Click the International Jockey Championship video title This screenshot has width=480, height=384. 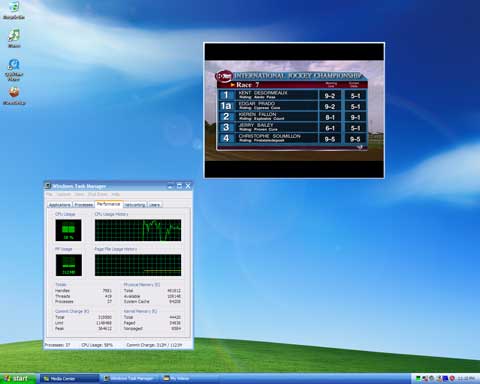coord(297,76)
